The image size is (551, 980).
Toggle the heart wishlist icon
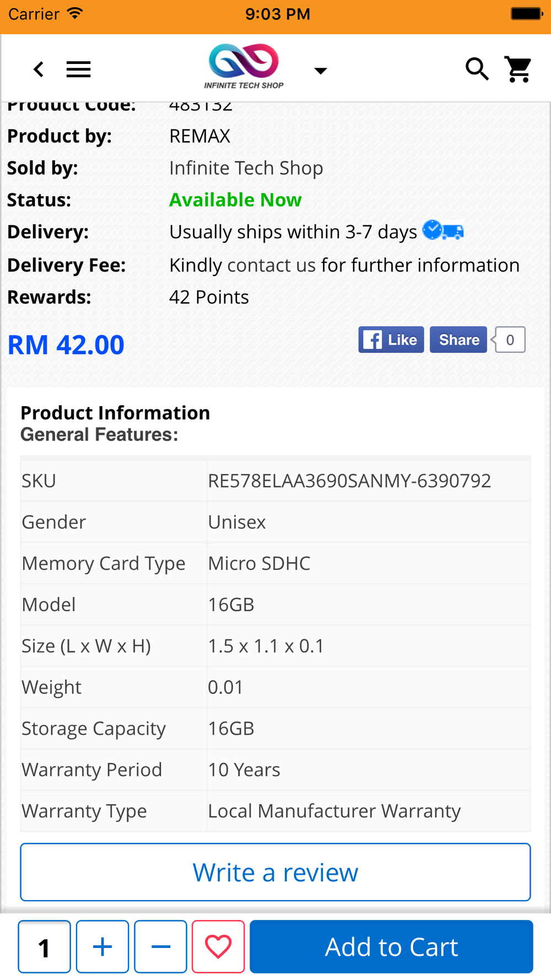pyautogui.click(x=218, y=946)
